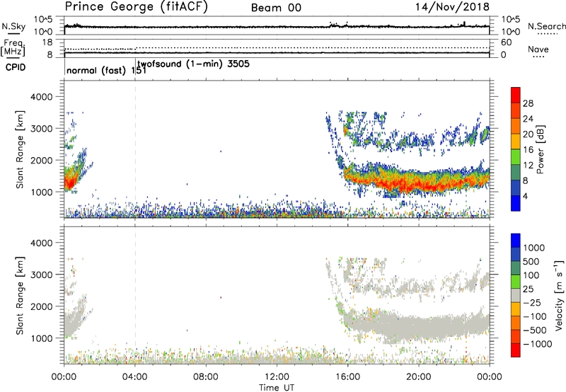
Task: Click the 04:00 dashed CPID change line in the power panel
Action: point(135,149)
